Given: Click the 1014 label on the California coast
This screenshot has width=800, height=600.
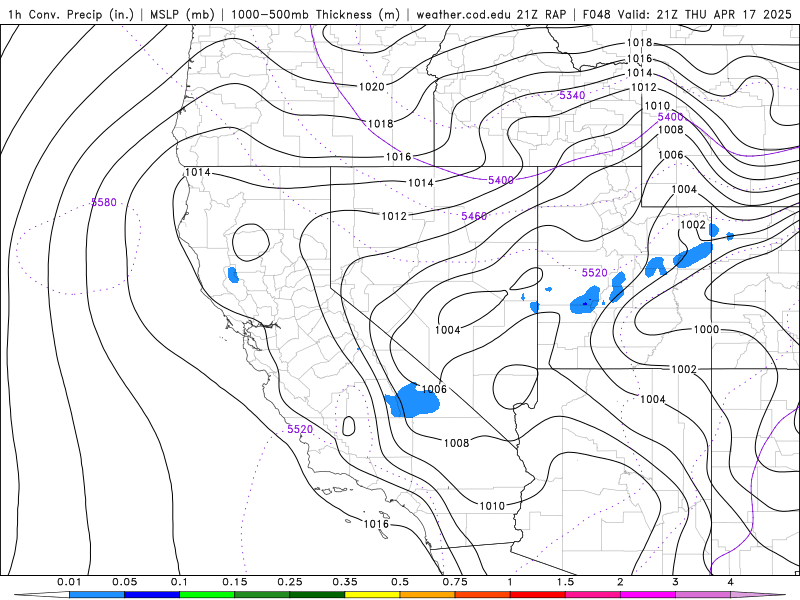Looking at the screenshot, I should [197, 172].
